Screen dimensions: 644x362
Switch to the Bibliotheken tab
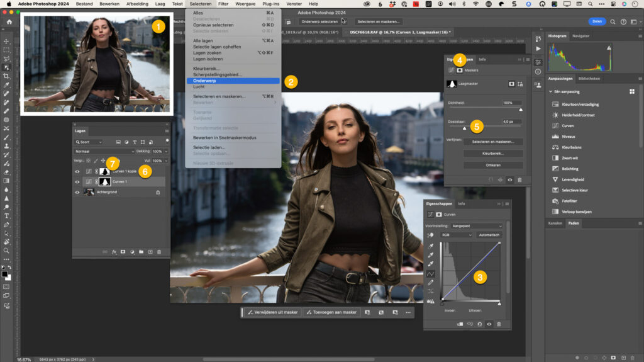point(589,79)
